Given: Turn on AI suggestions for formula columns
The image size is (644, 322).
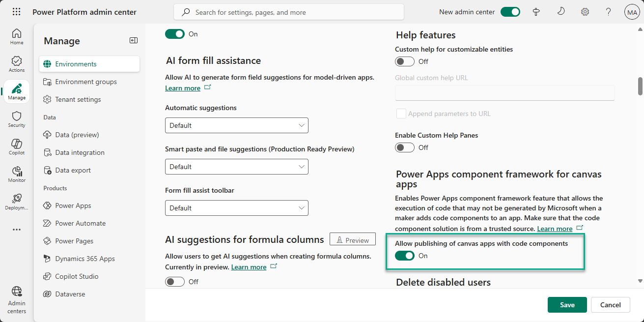Looking at the screenshot, I should click(x=175, y=282).
